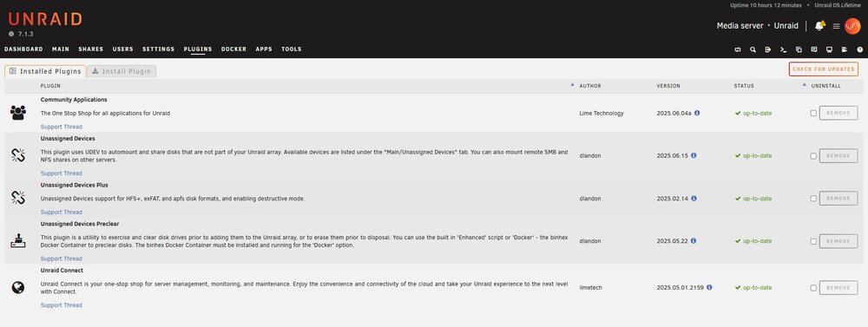Remove the Unraid Connect plugin
Viewport: 868px width, 327px height.
tap(838, 288)
